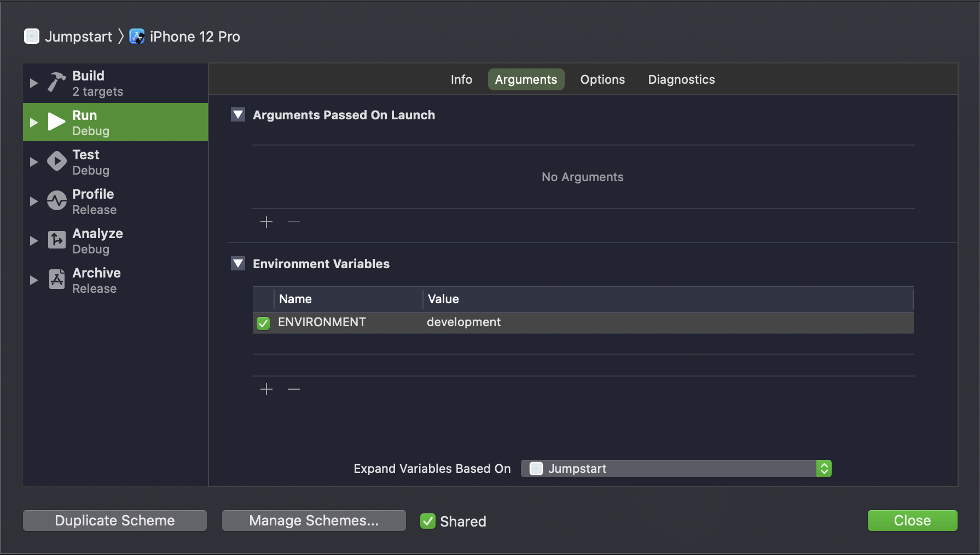Image resolution: width=980 pixels, height=555 pixels.
Task: Open Manage Schemes dialog
Action: pos(314,521)
